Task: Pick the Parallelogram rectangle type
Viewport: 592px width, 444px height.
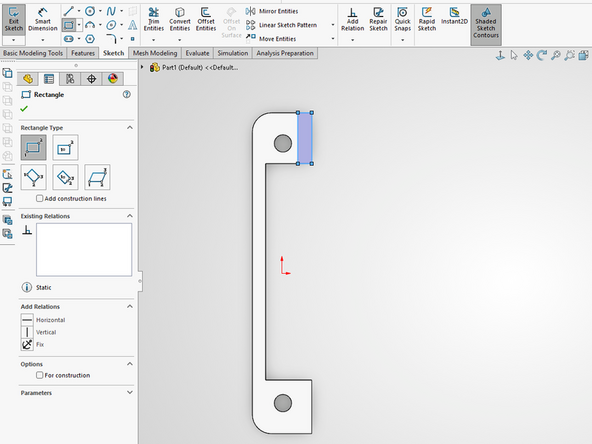Action: pyautogui.click(x=97, y=177)
